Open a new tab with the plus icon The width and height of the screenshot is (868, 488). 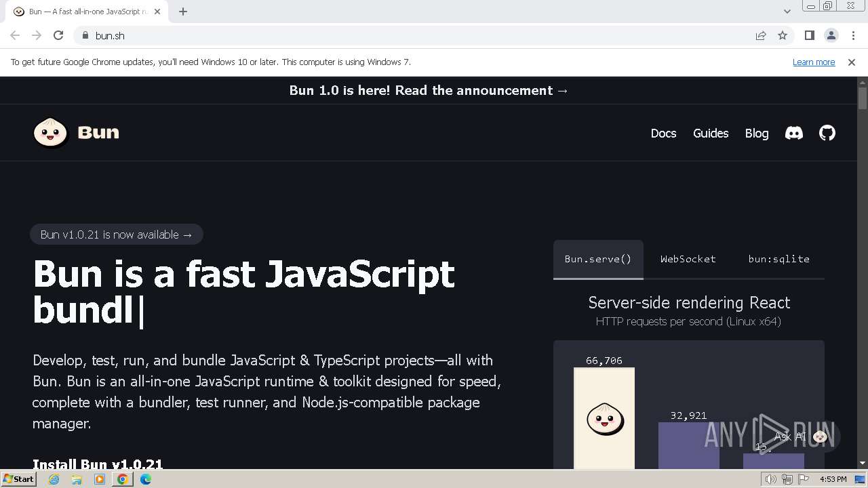(x=183, y=11)
